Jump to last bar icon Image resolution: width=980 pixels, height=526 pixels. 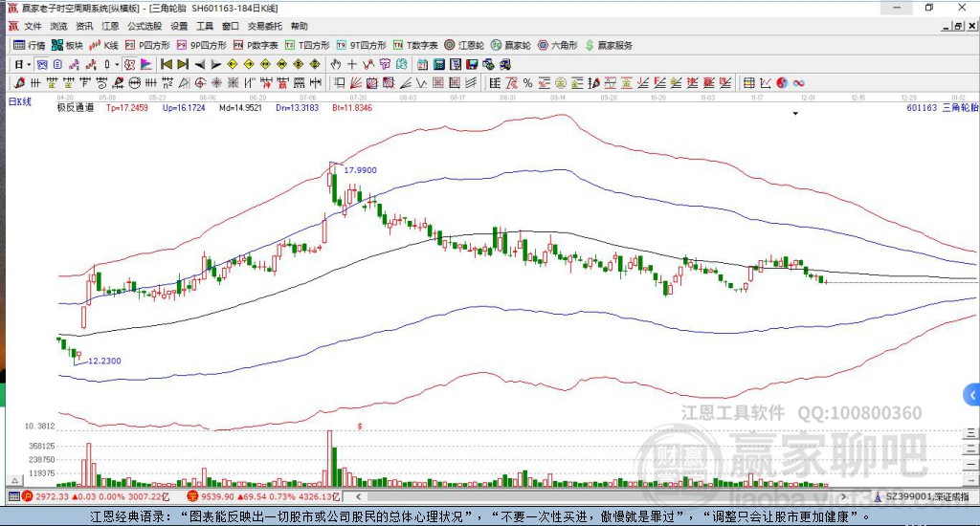coord(183,64)
